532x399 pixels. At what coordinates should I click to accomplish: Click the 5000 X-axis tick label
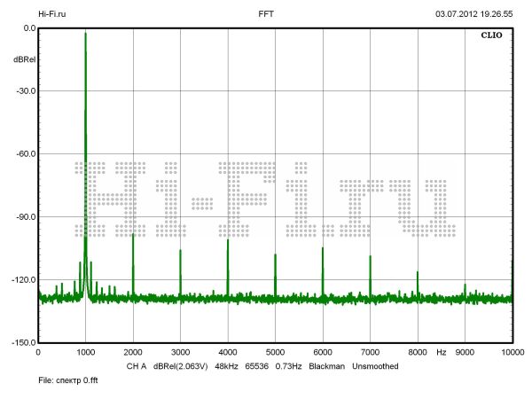pos(275,352)
